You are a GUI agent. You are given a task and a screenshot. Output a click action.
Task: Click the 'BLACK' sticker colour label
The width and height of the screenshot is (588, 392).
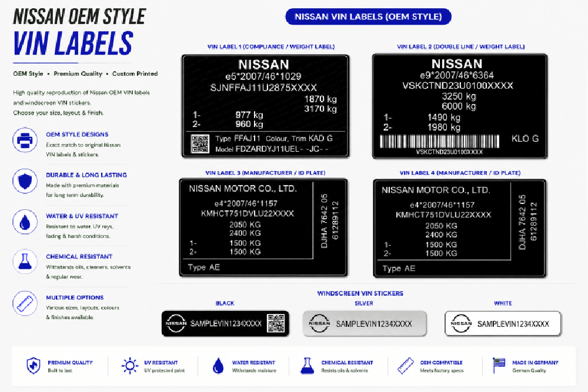pyautogui.click(x=225, y=303)
